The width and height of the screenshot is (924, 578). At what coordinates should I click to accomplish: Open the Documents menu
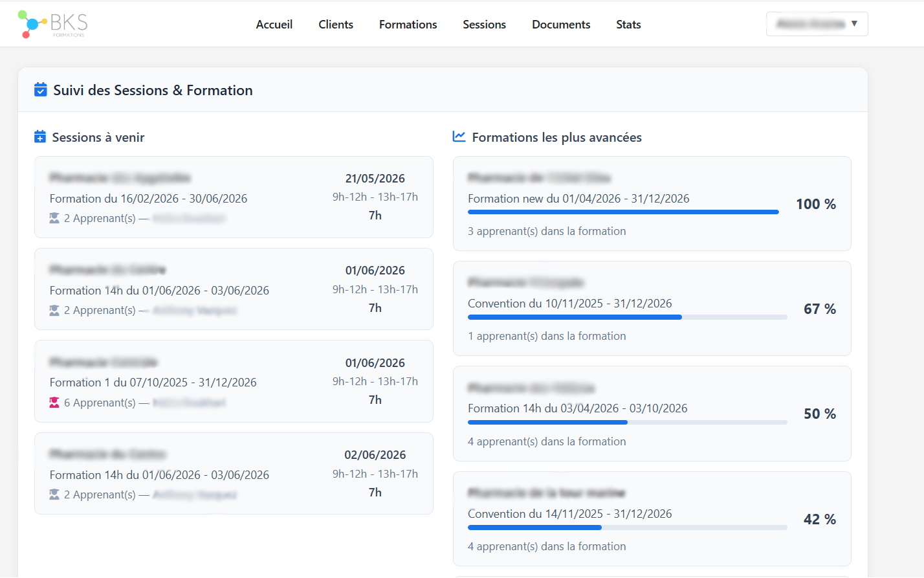[x=561, y=25]
